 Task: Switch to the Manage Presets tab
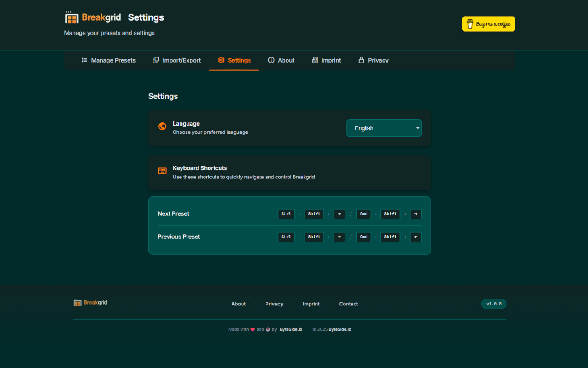pyautogui.click(x=108, y=60)
